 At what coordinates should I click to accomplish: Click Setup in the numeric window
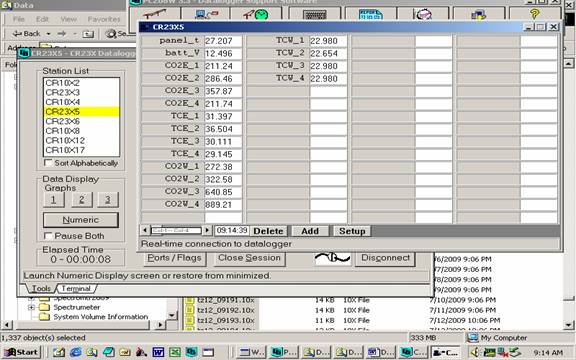click(x=352, y=231)
